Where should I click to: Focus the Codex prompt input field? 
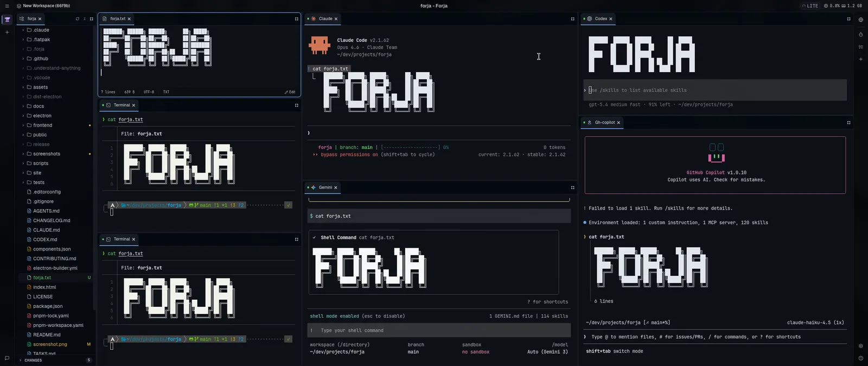[x=715, y=90]
